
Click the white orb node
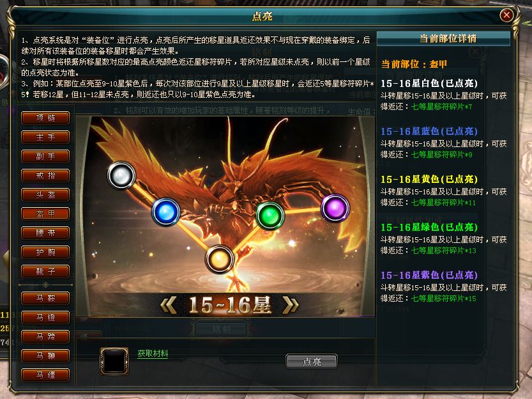(121, 176)
